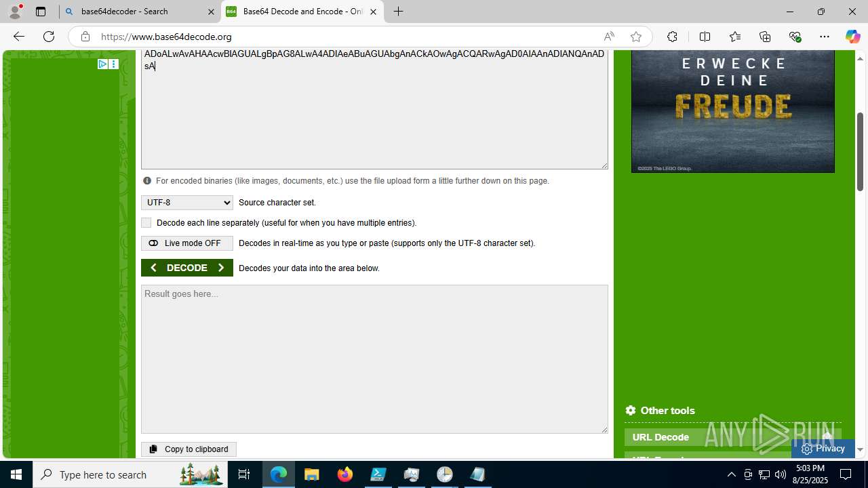868x488 pixels.
Task: Open the UTF-8 source character set dropdown
Action: (187, 203)
